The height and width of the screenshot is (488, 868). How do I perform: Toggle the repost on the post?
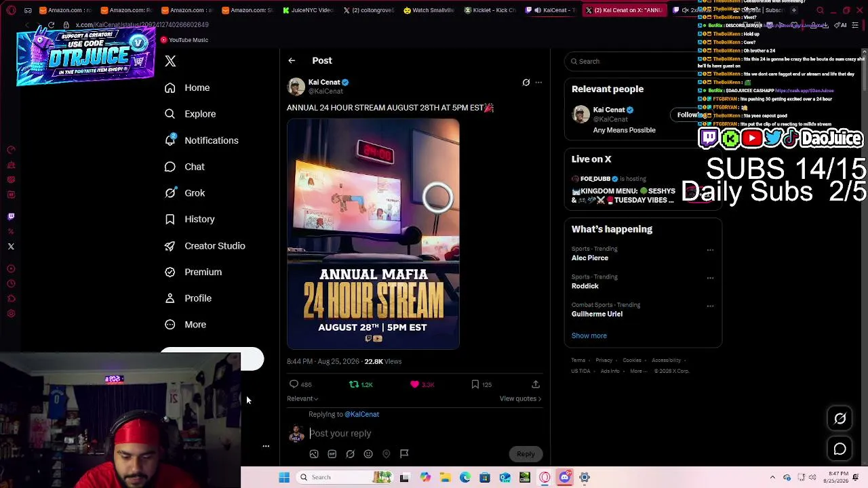point(354,384)
